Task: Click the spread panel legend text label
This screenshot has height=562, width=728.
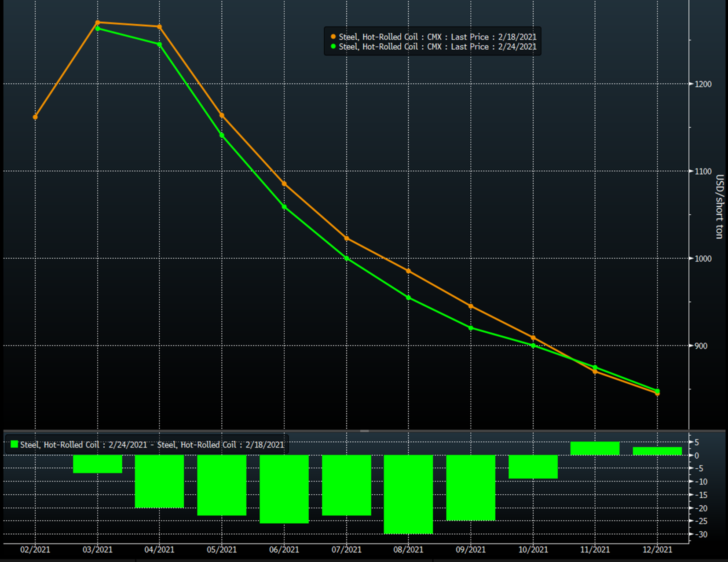Action: tap(152, 445)
